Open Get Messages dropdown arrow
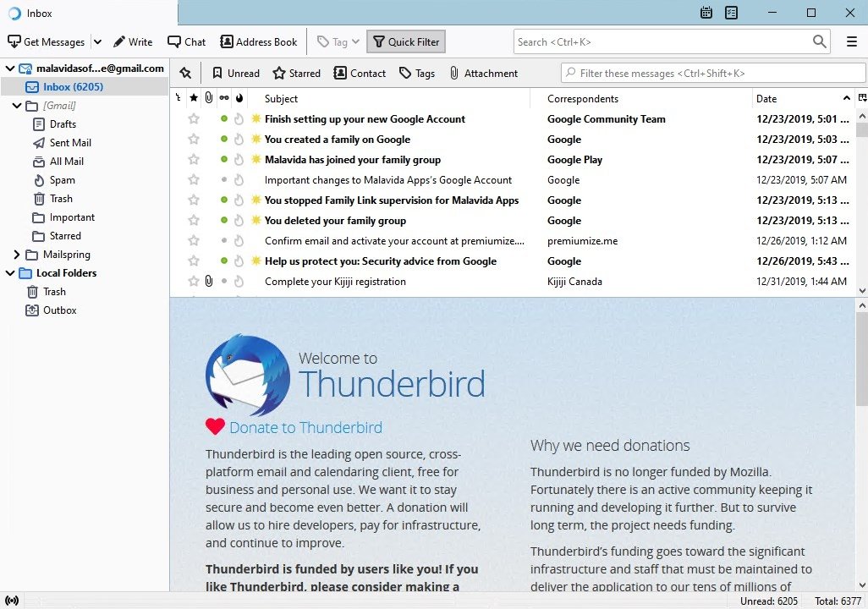 97,42
